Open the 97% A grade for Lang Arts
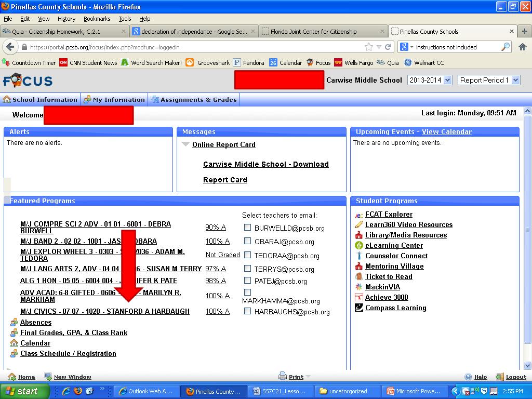 click(216, 269)
